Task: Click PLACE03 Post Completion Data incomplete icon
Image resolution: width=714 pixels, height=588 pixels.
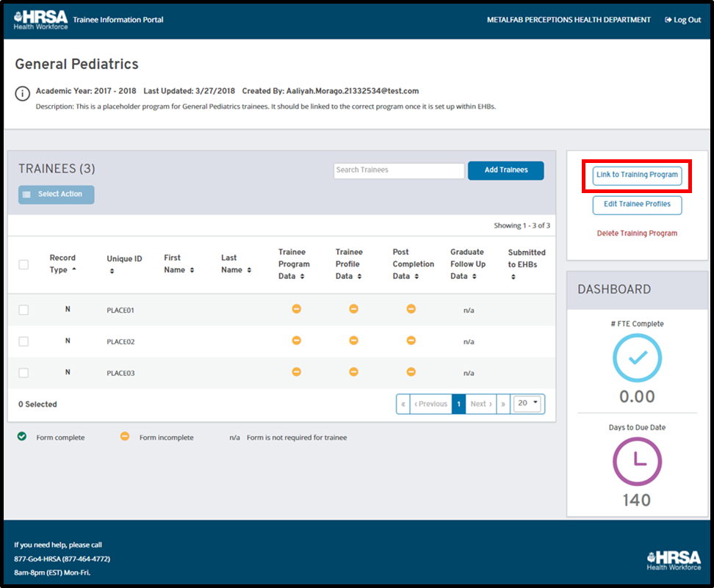Action: [x=411, y=372]
